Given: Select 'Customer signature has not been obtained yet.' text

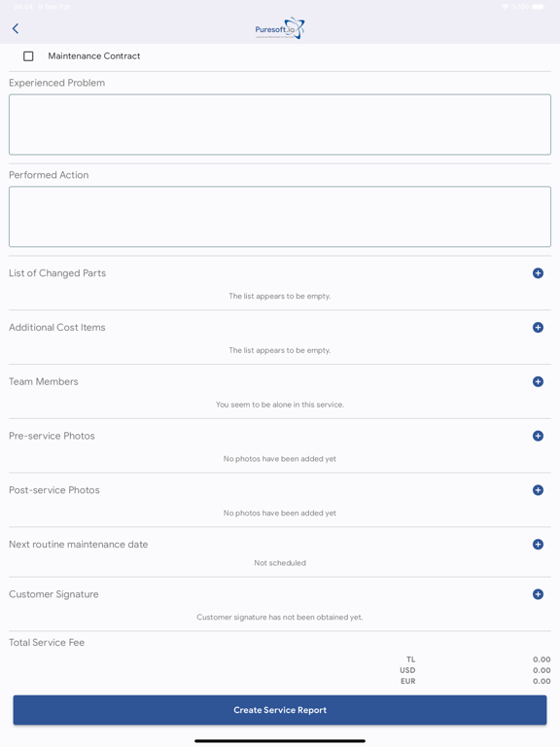Looking at the screenshot, I should 280,617.
